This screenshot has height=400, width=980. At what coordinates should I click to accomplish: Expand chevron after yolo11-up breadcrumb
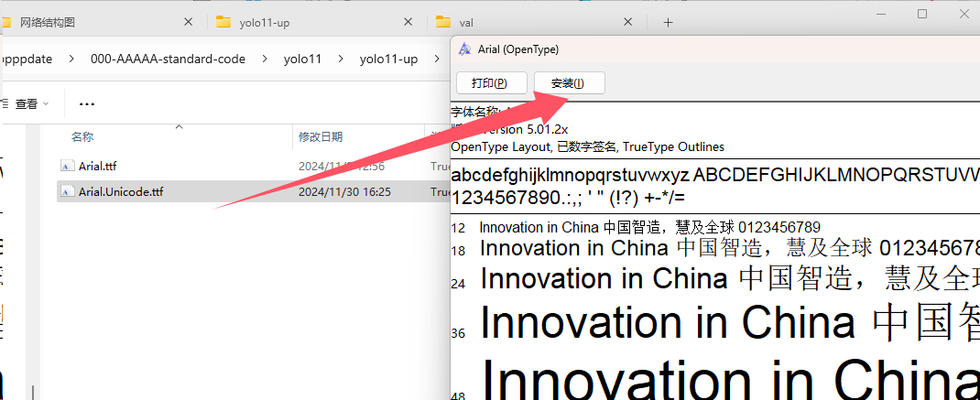point(438,59)
